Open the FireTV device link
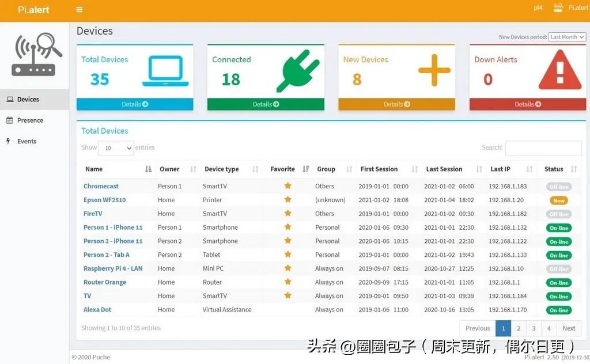Screen dimensions: 590x364 pos(93,214)
